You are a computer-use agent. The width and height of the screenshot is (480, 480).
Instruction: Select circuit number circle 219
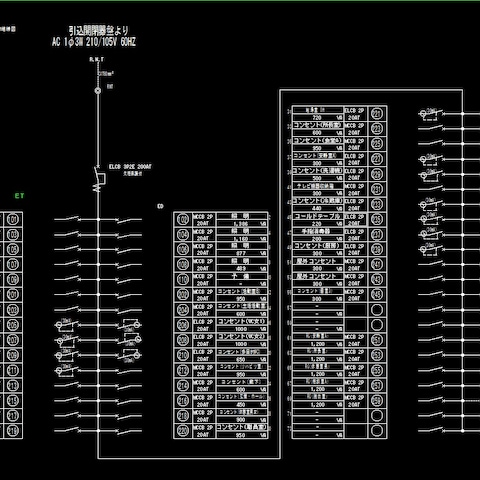(13, 431)
